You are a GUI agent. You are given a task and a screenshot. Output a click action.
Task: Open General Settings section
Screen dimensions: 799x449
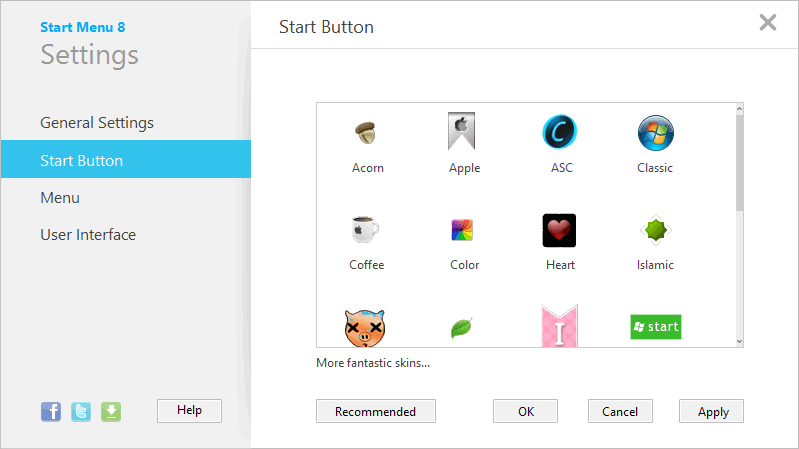coord(126,123)
